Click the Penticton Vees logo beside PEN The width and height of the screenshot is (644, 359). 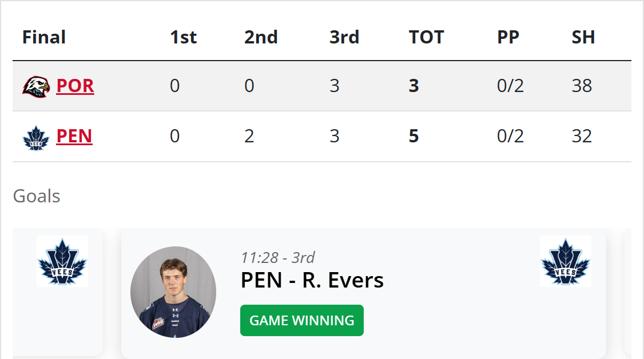36,137
